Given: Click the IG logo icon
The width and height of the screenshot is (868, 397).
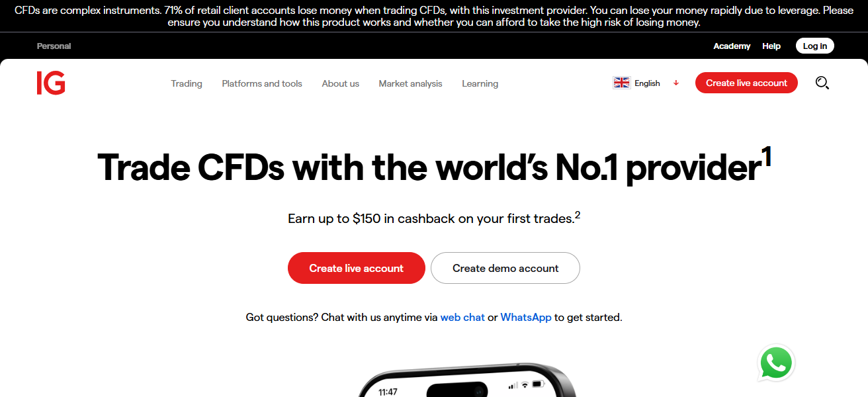Looking at the screenshot, I should 51,83.
